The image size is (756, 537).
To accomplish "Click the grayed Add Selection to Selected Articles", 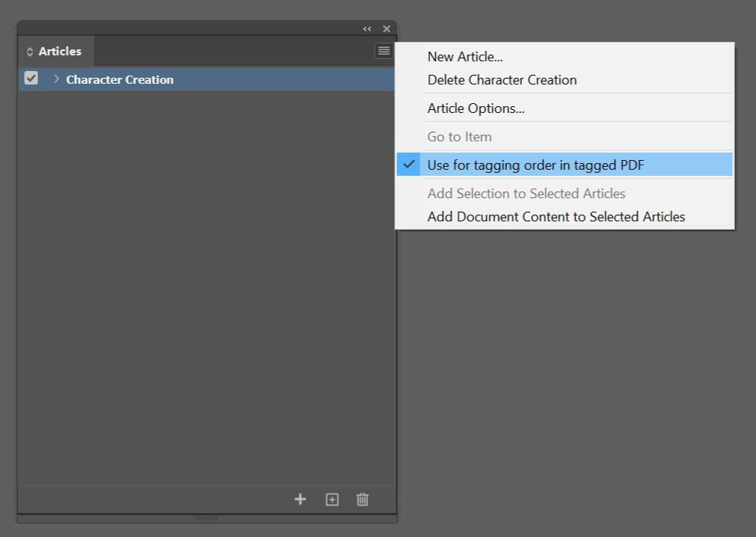I will tap(527, 193).
